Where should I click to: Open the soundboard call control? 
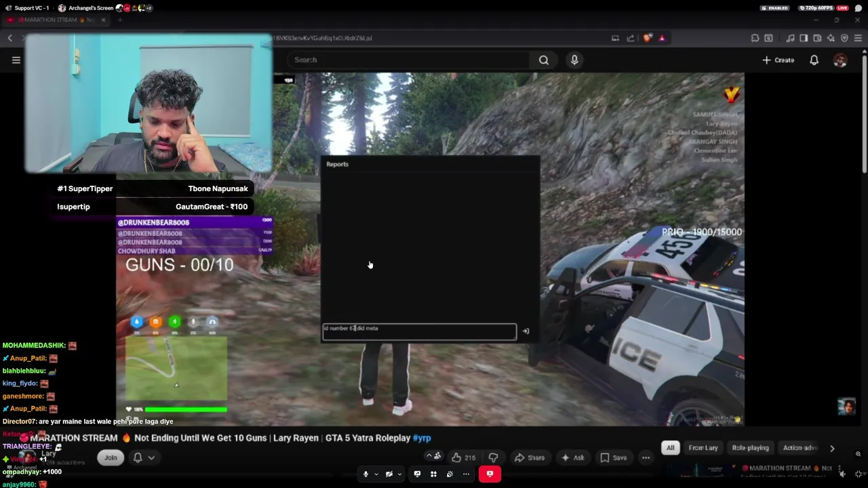pyautogui.click(x=450, y=474)
